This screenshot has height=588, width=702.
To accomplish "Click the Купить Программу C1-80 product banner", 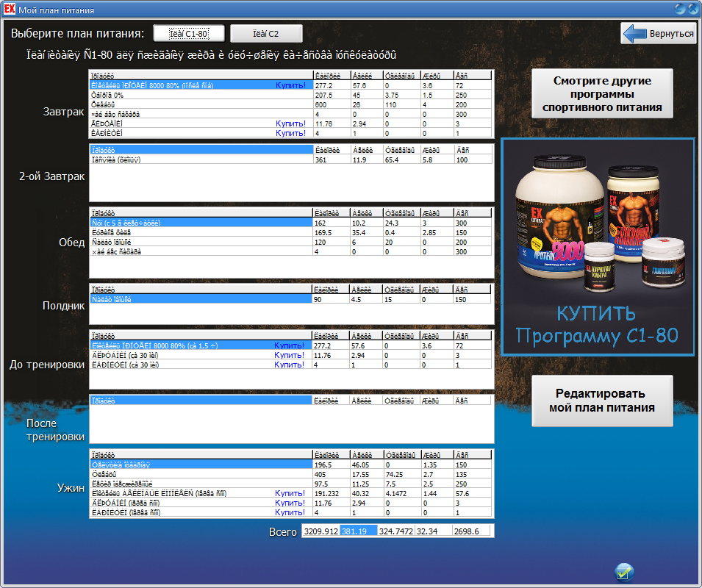I will tap(597, 247).
